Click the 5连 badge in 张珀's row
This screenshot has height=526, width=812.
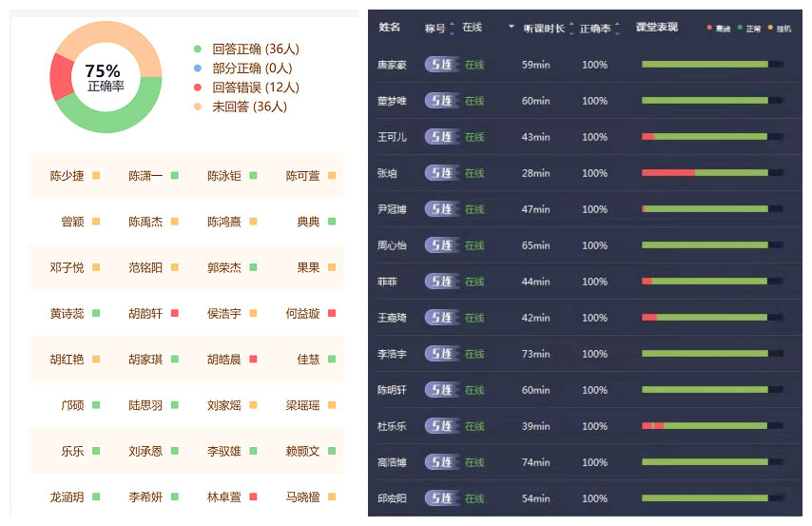click(x=440, y=173)
